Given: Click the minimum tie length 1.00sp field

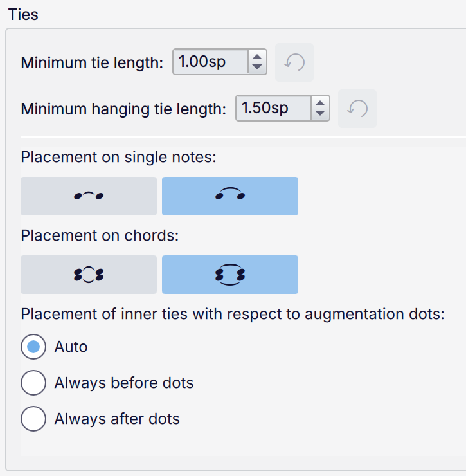Looking at the screenshot, I should click(x=211, y=62).
